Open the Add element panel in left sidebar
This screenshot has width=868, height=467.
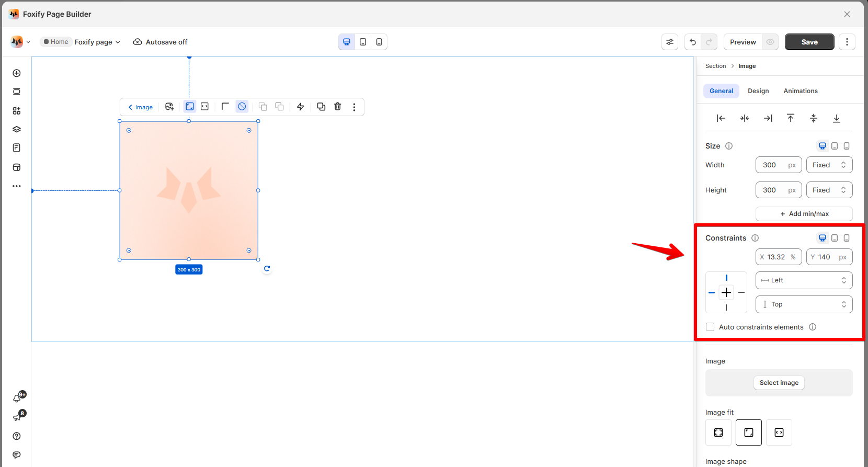pos(17,73)
